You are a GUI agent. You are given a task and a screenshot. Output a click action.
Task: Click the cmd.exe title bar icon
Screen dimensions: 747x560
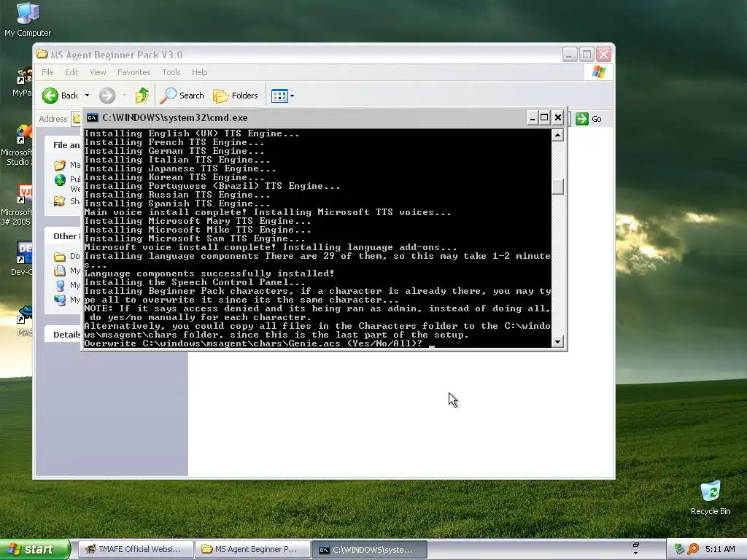[93, 117]
